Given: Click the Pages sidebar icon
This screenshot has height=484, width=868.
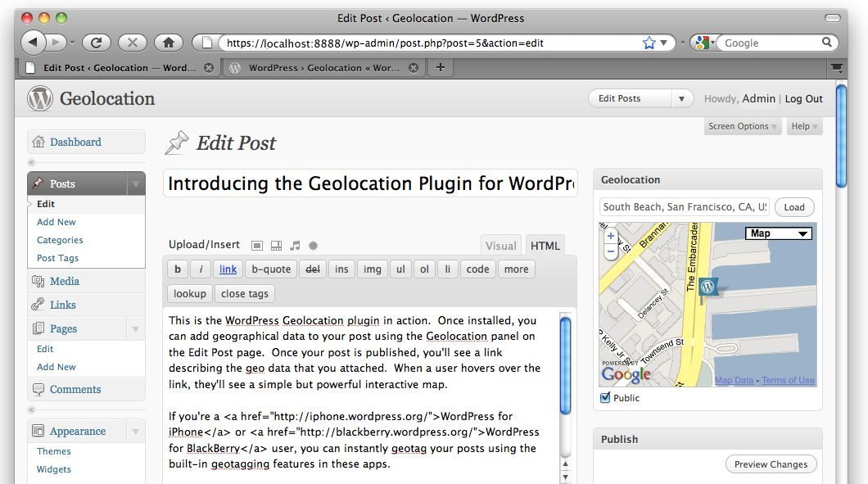Looking at the screenshot, I should [x=38, y=328].
